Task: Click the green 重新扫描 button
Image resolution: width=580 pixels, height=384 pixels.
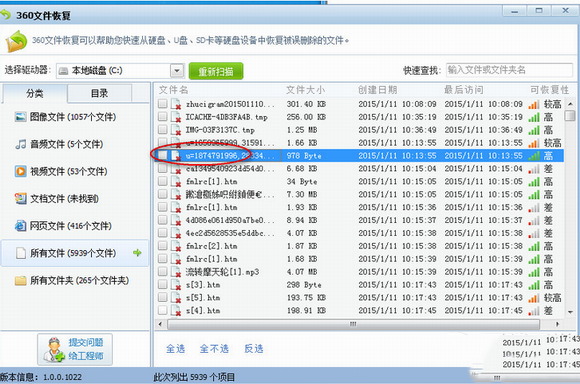Action: click(x=216, y=71)
